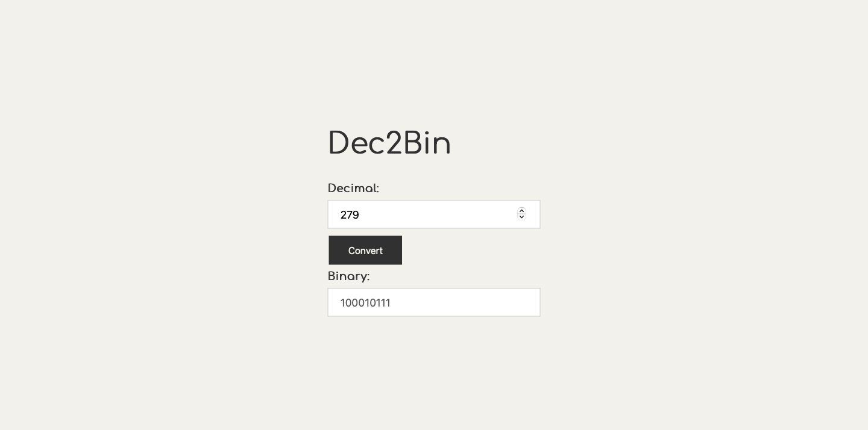Click the Convert button

[365, 250]
